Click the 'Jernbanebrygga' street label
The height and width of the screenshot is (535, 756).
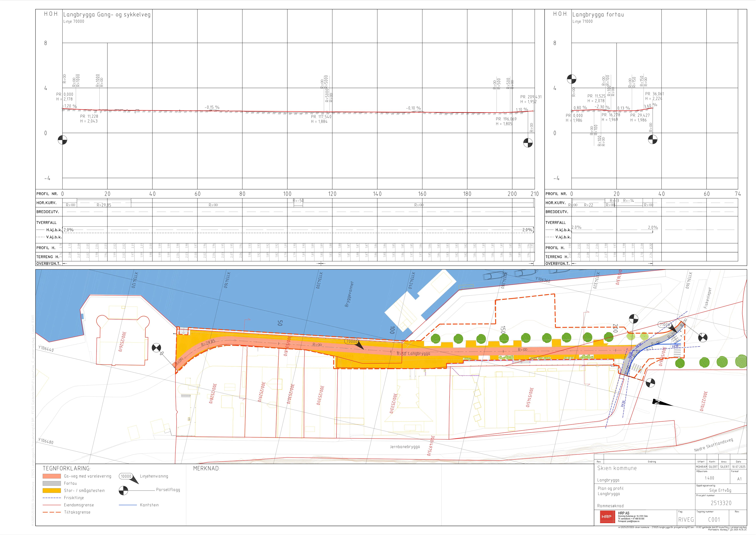coord(405,447)
